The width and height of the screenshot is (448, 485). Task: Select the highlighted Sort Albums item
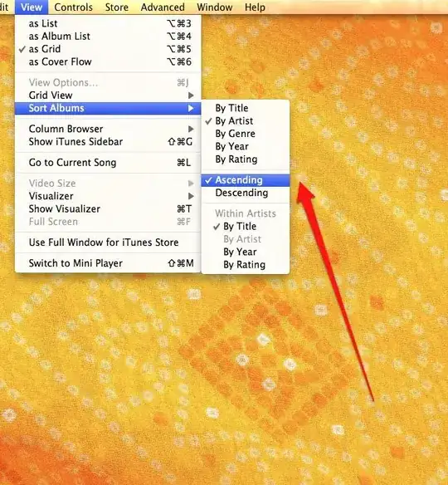click(108, 108)
